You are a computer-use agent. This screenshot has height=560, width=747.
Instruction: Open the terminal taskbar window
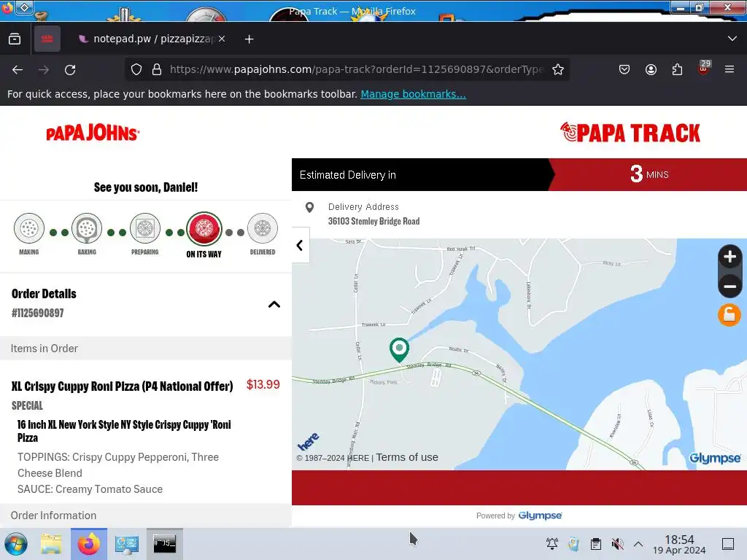pyautogui.click(x=164, y=544)
